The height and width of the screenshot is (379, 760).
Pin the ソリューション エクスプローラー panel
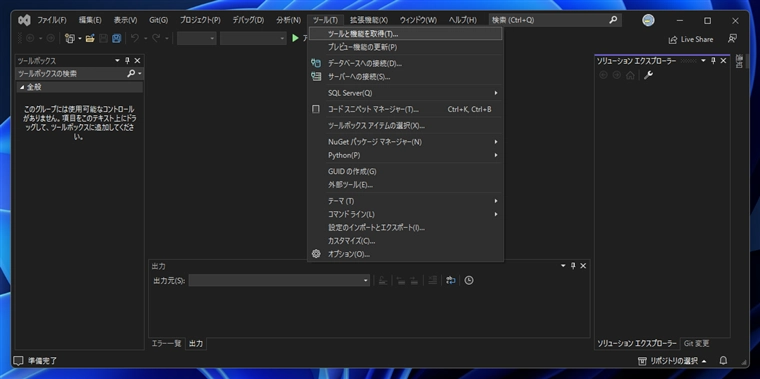click(713, 61)
